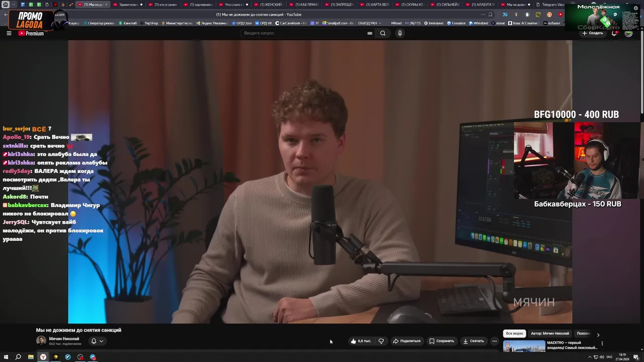Switch to the '(1) ЖЕНСКИЙ' browser tab
This screenshot has height=362, width=644.
269,5
